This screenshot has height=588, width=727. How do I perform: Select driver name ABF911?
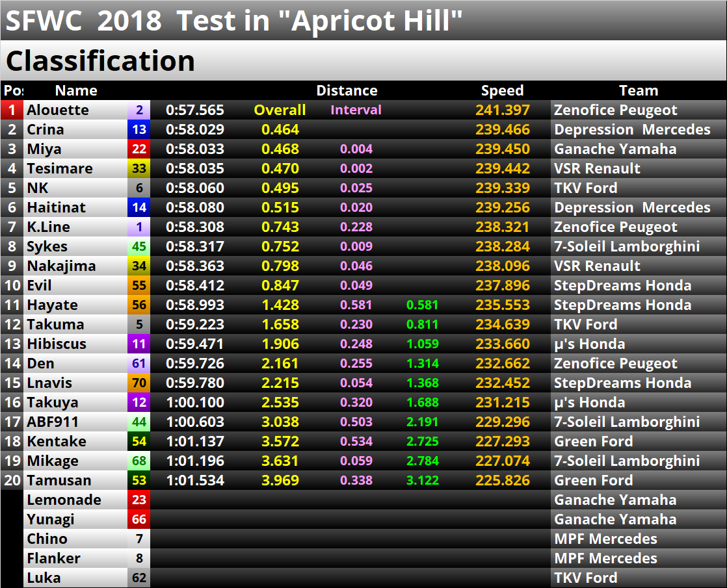pos(53,422)
